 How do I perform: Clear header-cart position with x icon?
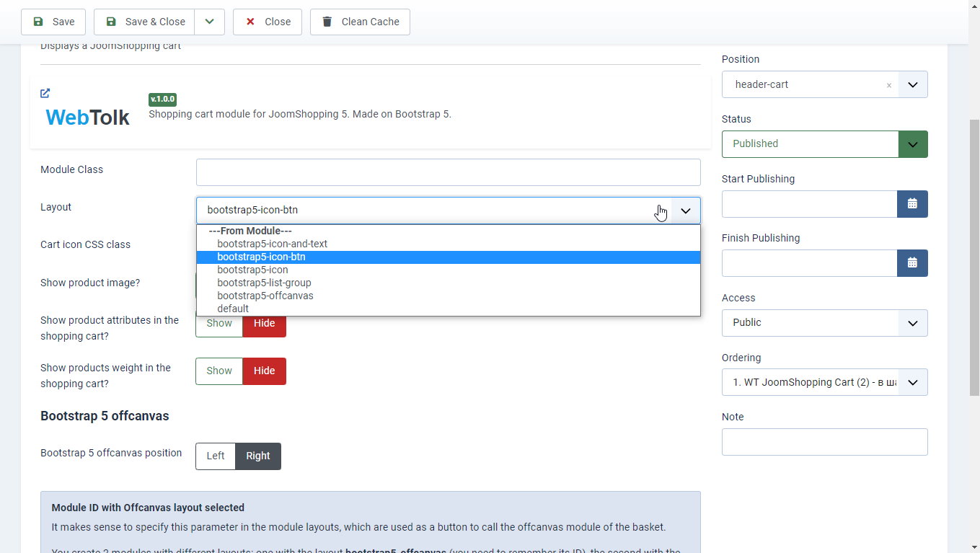click(x=888, y=85)
